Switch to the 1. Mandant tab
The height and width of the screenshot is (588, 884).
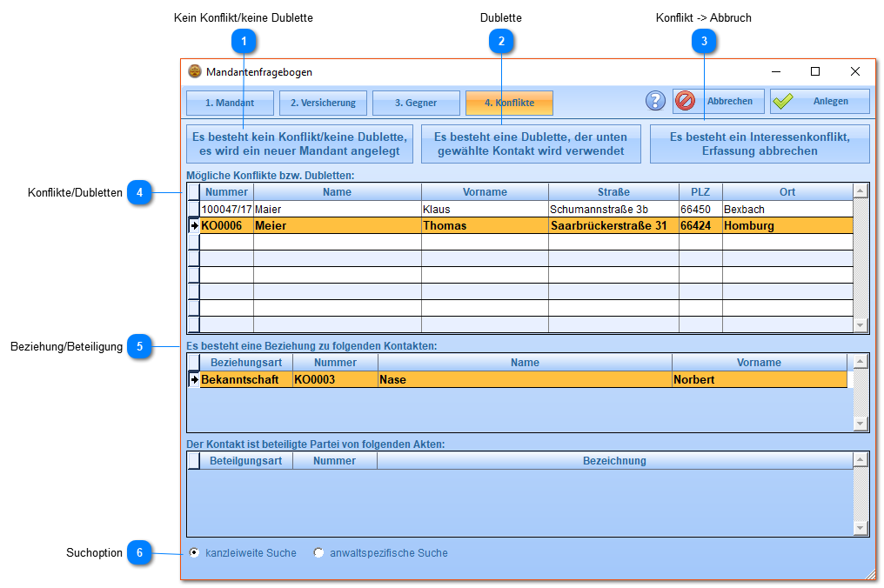[x=230, y=103]
